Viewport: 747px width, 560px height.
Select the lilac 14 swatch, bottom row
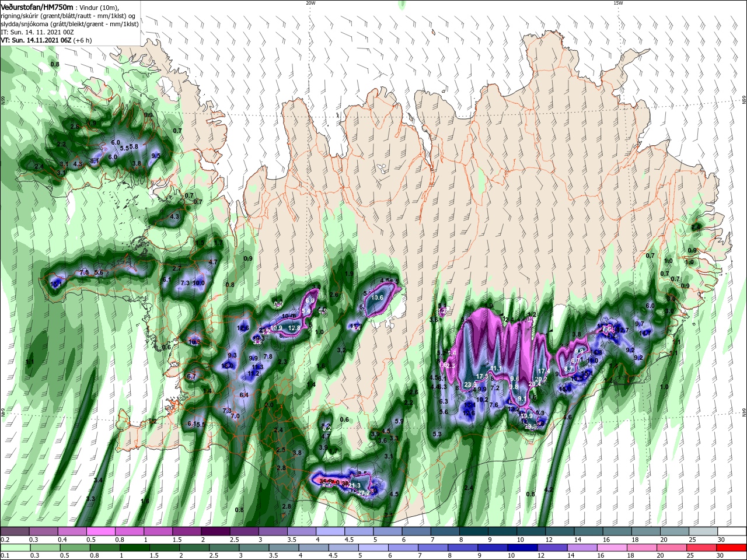[x=582, y=548]
